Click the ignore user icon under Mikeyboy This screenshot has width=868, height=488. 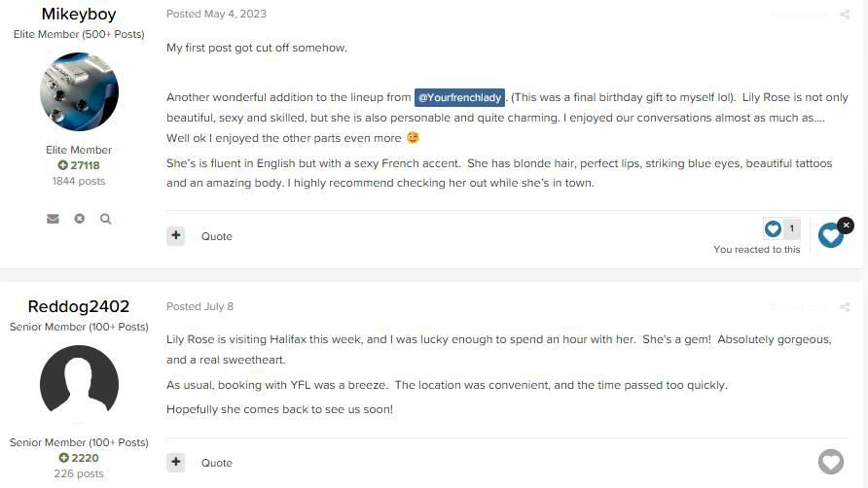coord(80,219)
